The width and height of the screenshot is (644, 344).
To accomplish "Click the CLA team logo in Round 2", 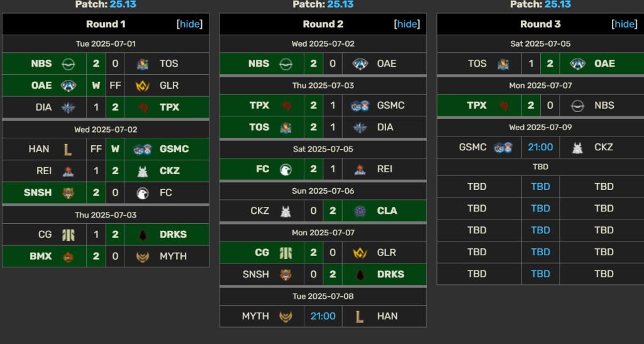I will click(x=360, y=211).
